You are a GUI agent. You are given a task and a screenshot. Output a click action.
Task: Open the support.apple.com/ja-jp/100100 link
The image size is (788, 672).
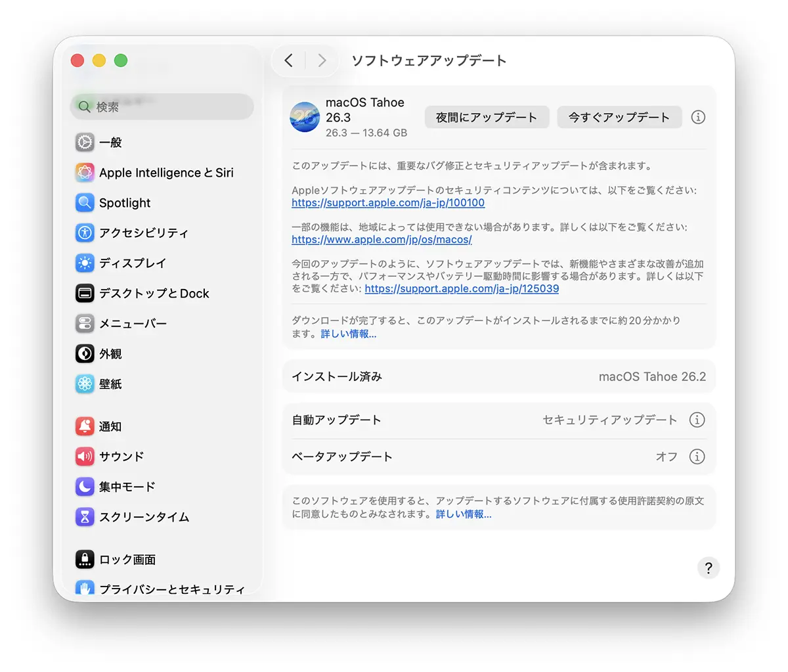[388, 202]
